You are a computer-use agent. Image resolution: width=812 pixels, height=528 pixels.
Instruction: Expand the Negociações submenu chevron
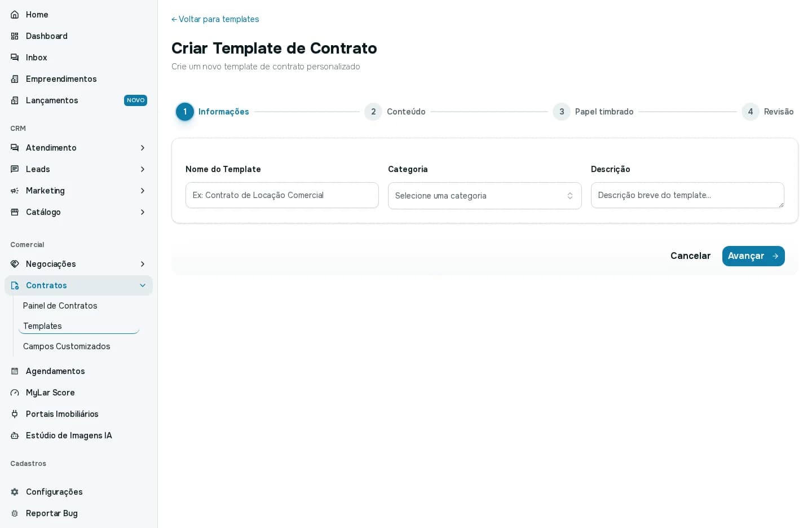point(143,264)
